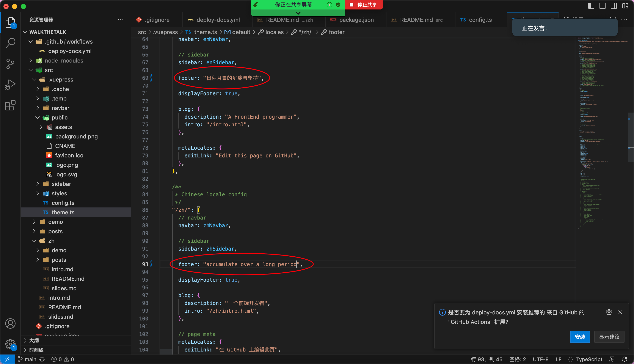Click remote window indicator in status bar
The height and width of the screenshot is (364, 634).
point(7,359)
